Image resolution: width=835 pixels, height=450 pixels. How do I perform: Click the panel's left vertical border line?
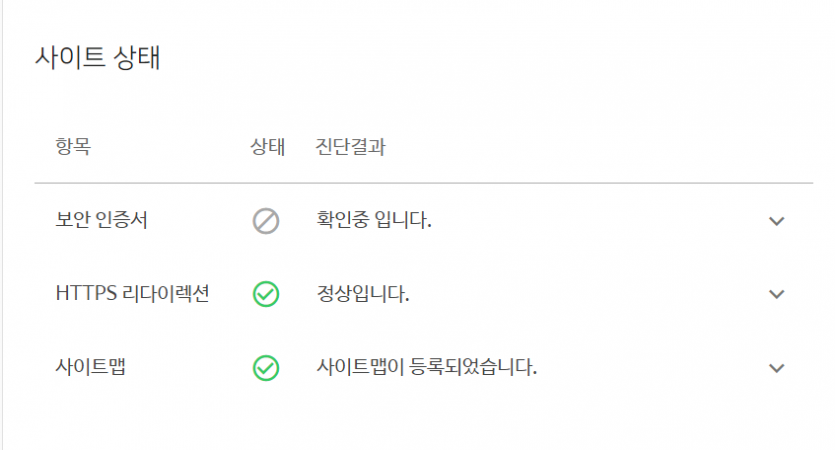pyautogui.click(x=2, y=225)
